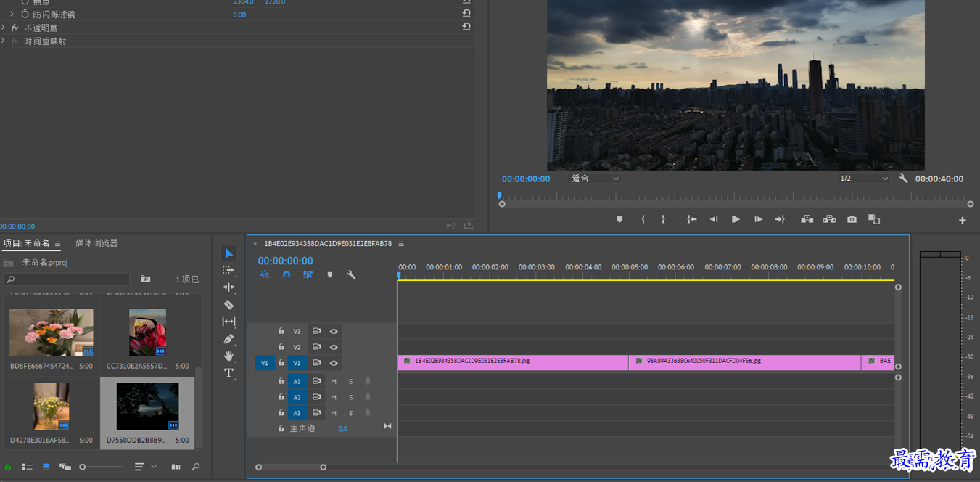Add marker in Program Monitor
The image size is (980, 482).
[619, 219]
